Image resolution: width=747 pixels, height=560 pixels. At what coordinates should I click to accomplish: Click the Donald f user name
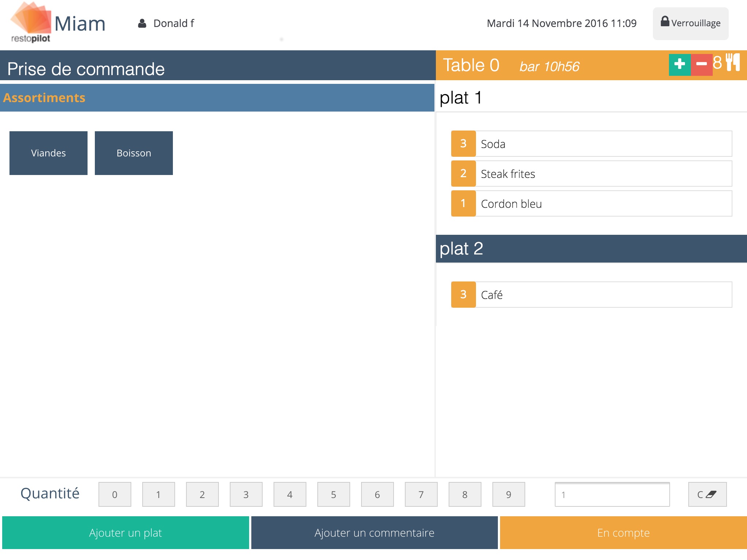coord(174,23)
